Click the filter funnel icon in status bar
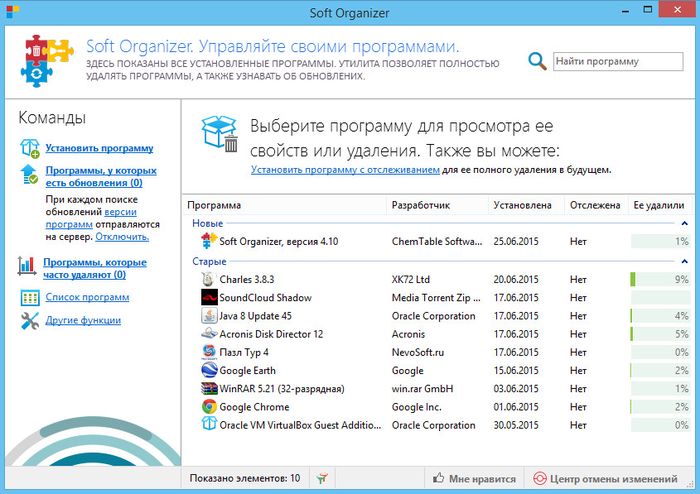The height and width of the screenshot is (494, 700). (318, 479)
